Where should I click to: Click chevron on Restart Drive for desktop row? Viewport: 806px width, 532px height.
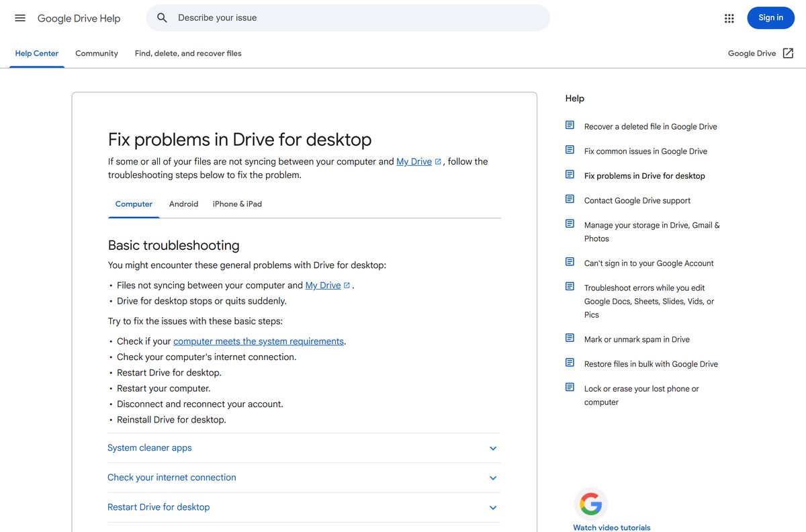[493, 508]
